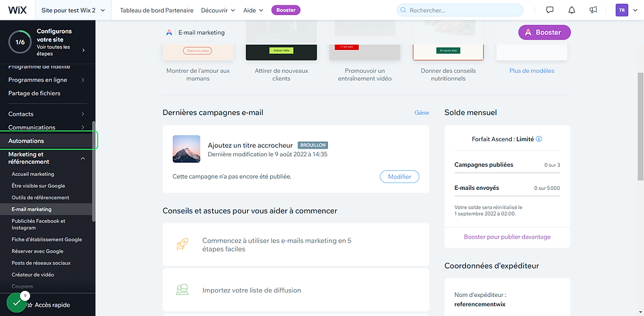Open the chat messages icon
Image resolution: width=644 pixels, height=316 pixels.
coord(549,11)
